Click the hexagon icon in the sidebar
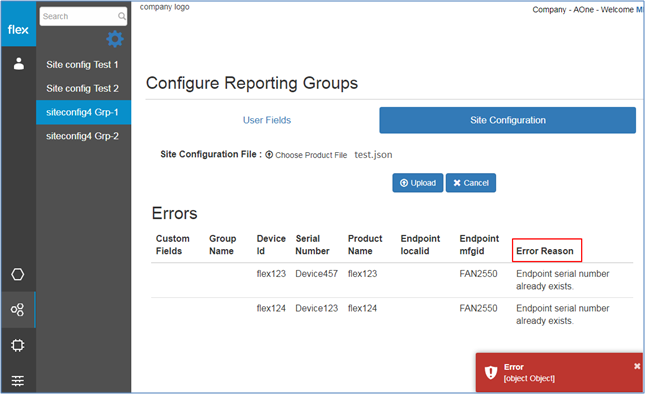This screenshot has height=394, width=645. [x=18, y=274]
